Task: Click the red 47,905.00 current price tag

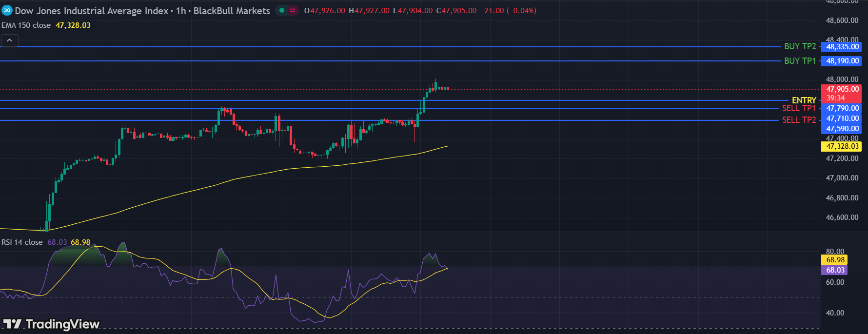Action: (842, 89)
